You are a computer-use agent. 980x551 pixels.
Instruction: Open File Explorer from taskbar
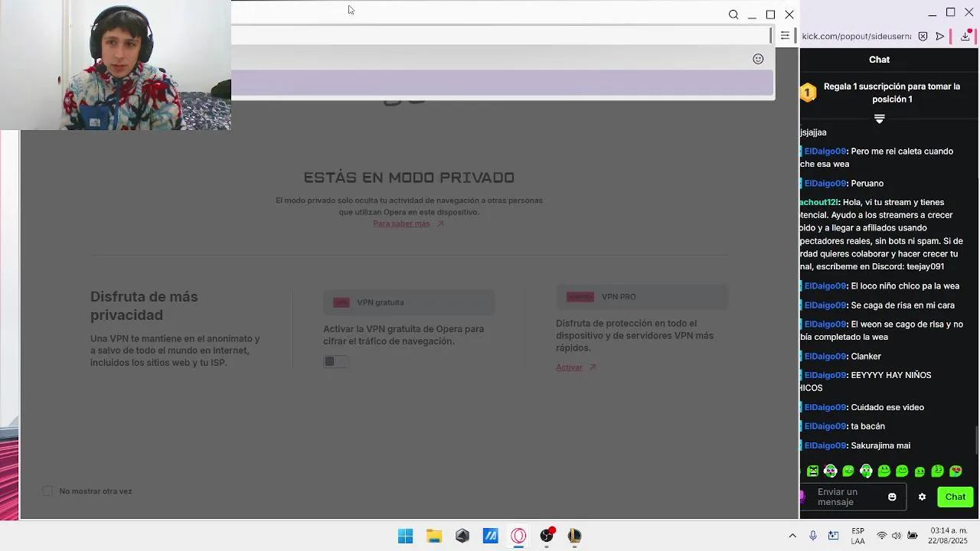click(x=434, y=536)
